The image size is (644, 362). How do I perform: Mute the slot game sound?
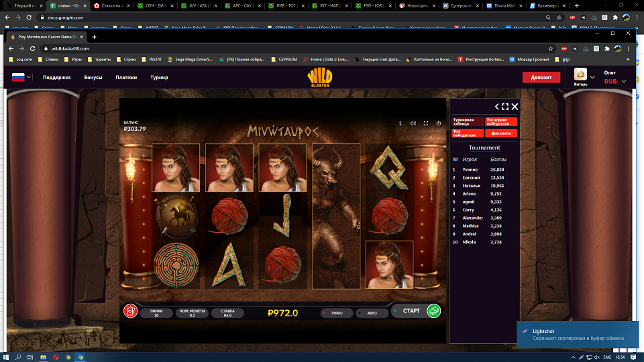pos(413,123)
